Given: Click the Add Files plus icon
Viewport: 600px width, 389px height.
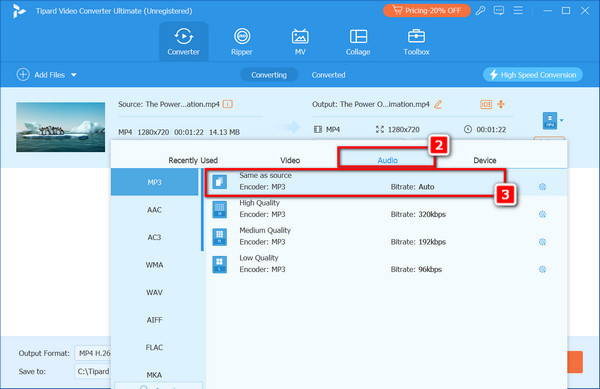Looking at the screenshot, I should [23, 75].
